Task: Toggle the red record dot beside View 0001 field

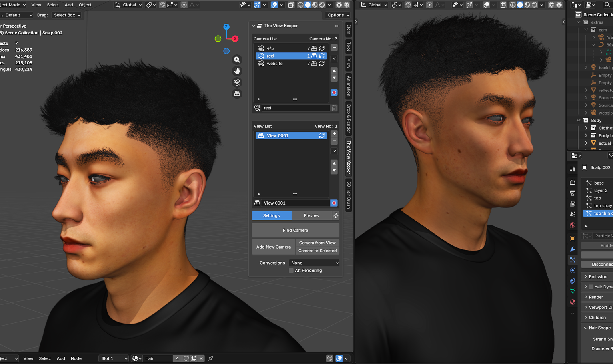Action: (x=334, y=203)
